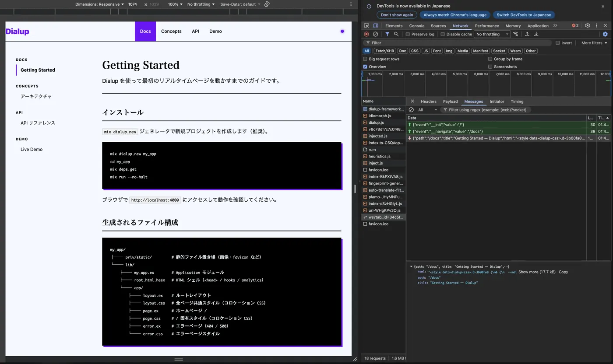The height and width of the screenshot is (364, 613).
Task: Open the Payload tab
Action: click(x=450, y=101)
